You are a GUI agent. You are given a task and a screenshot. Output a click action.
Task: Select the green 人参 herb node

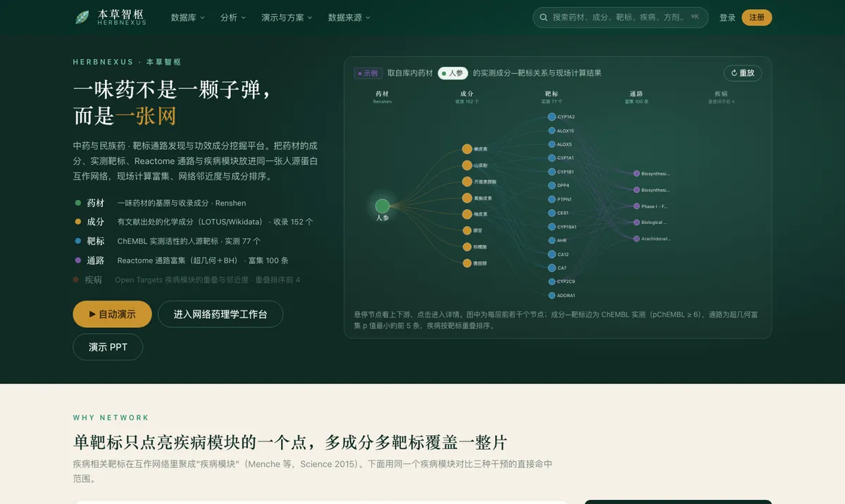[x=382, y=206]
